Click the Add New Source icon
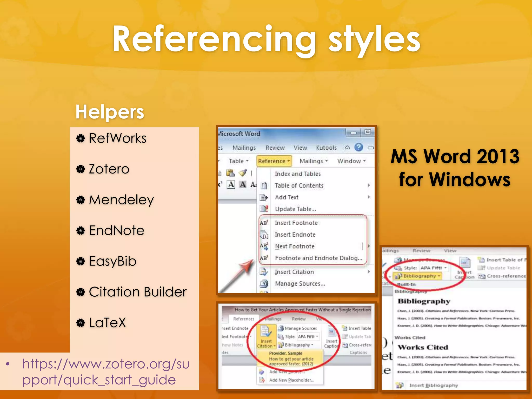This screenshot has width=532, height=399. 262,372
